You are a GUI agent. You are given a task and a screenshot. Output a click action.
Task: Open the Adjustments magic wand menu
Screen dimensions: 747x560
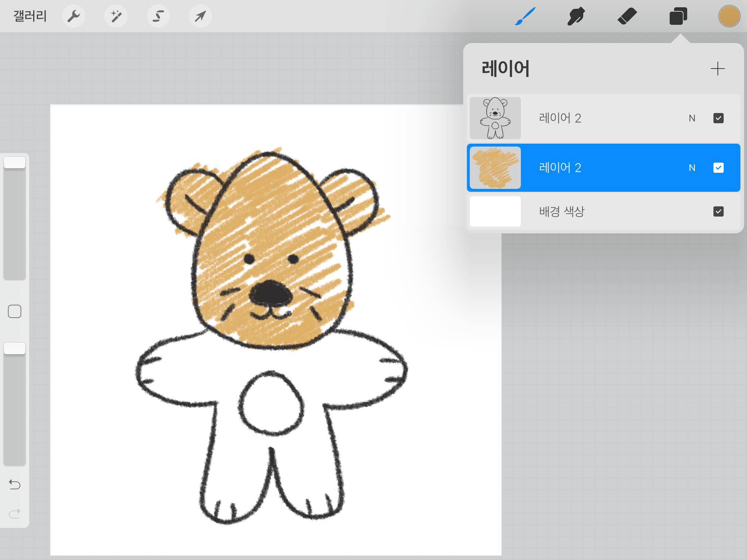[116, 16]
